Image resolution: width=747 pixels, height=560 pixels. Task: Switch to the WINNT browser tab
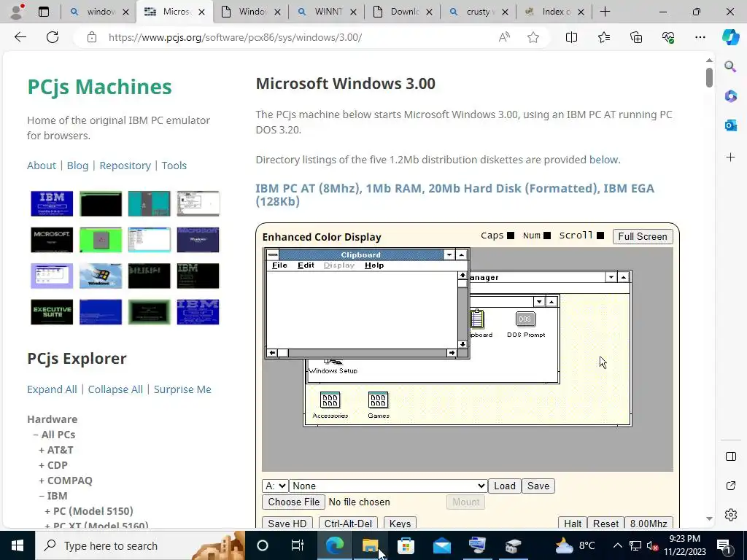327,12
